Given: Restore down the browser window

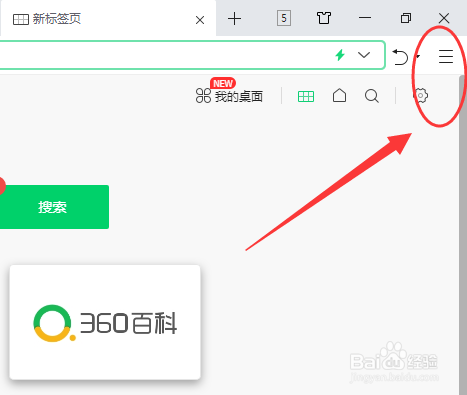Looking at the screenshot, I should (x=406, y=18).
